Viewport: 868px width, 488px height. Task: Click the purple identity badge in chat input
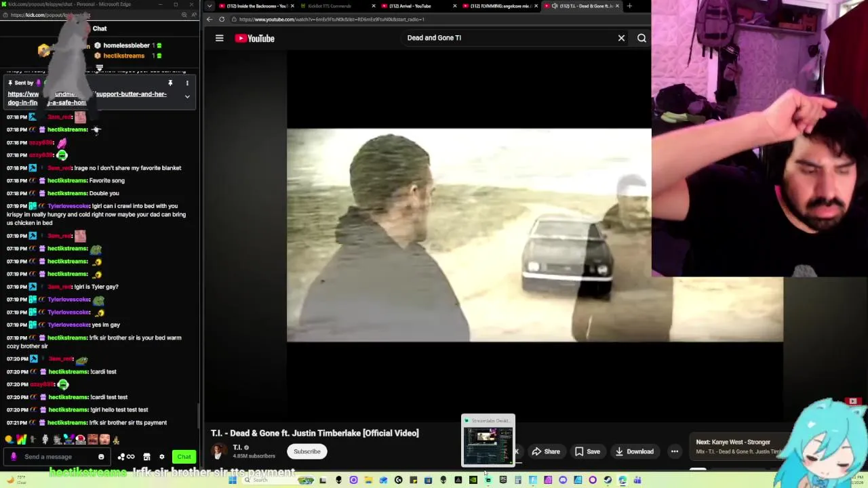click(x=14, y=457)
